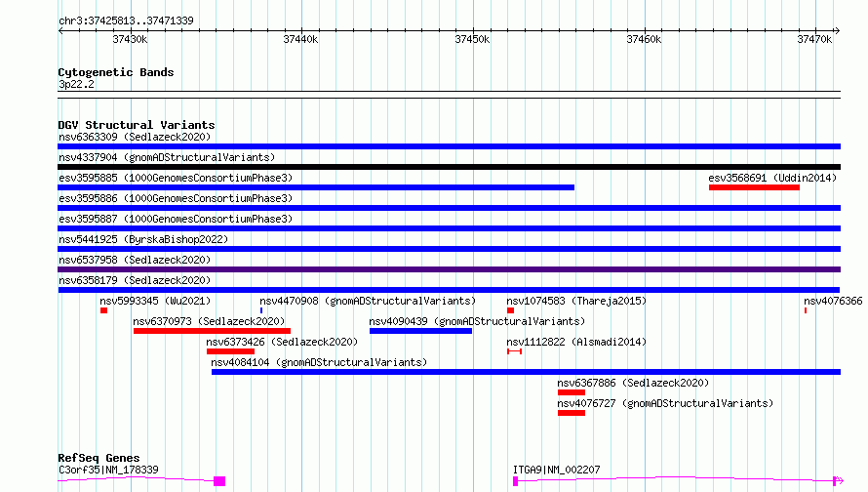Open the ITGA9|NM_002207 gene label
The width and height of the screenshot is (868, 492).
pyautogui.click(x=556, y=470)
